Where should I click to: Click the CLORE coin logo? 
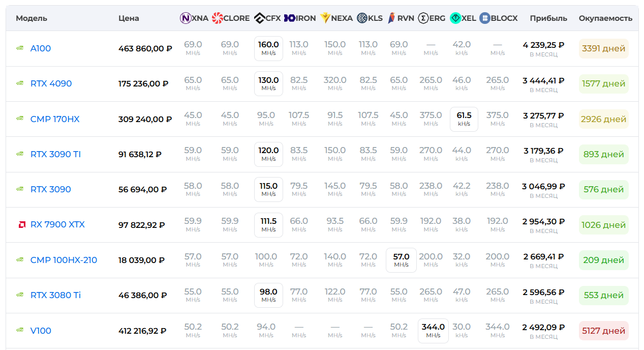tap(218, 18)
